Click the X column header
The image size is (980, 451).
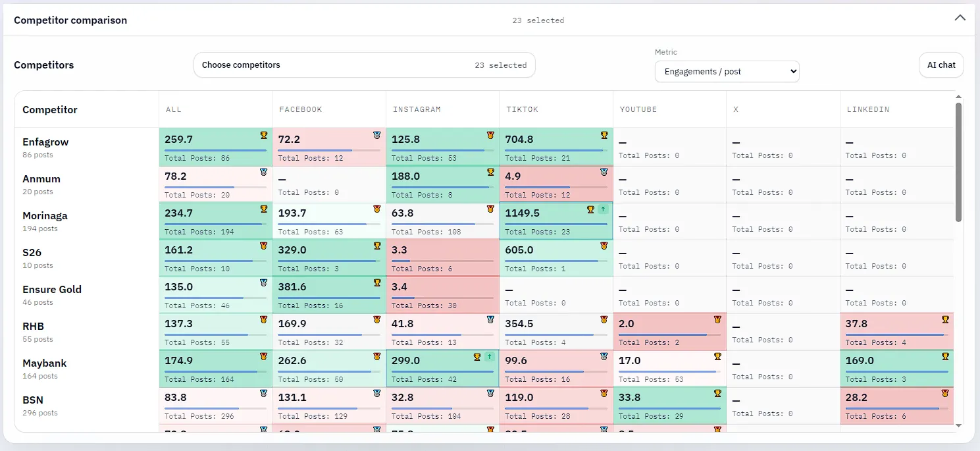pyautogui.click(x=736, y=109)
